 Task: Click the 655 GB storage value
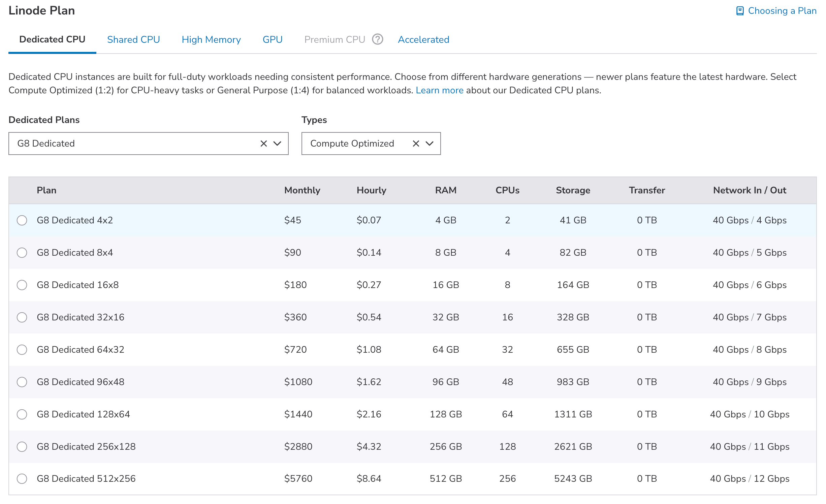point(573,350)
